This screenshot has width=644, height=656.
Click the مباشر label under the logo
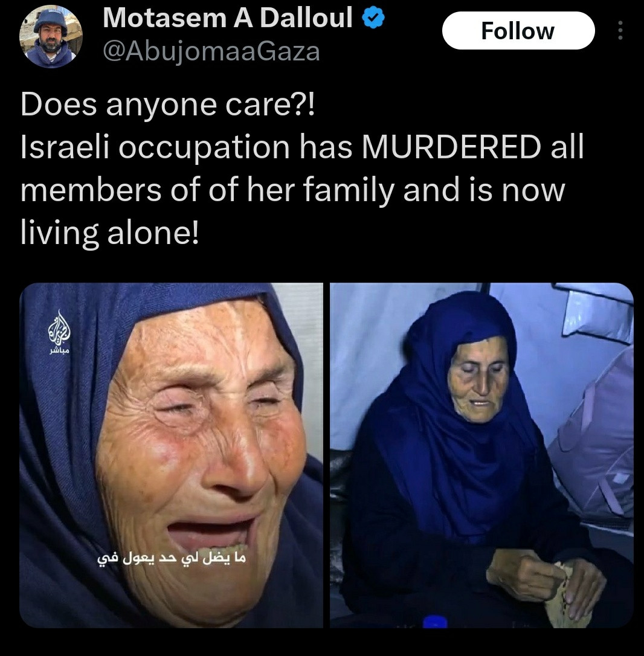(x=59, y=351)
